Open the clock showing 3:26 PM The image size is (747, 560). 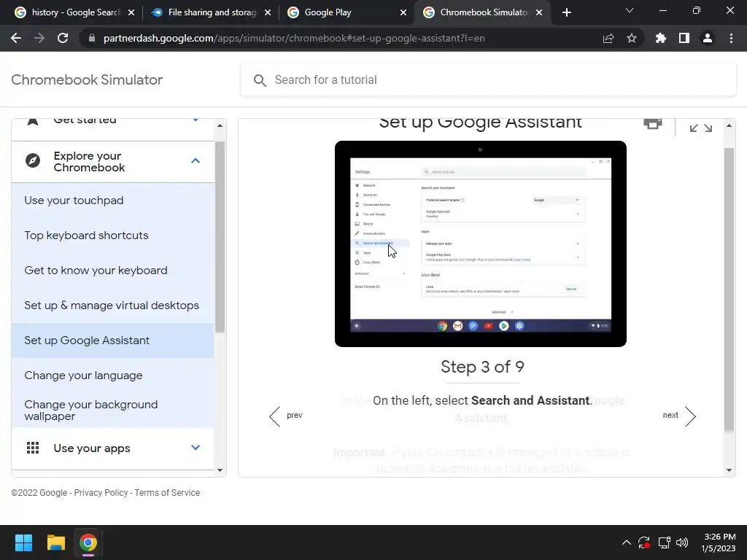coord(719,542)
